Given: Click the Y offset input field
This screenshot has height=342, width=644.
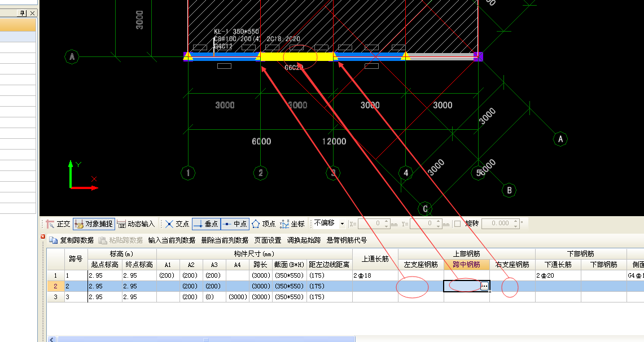Looking at the screenshot, I should (x=423, y=223).
